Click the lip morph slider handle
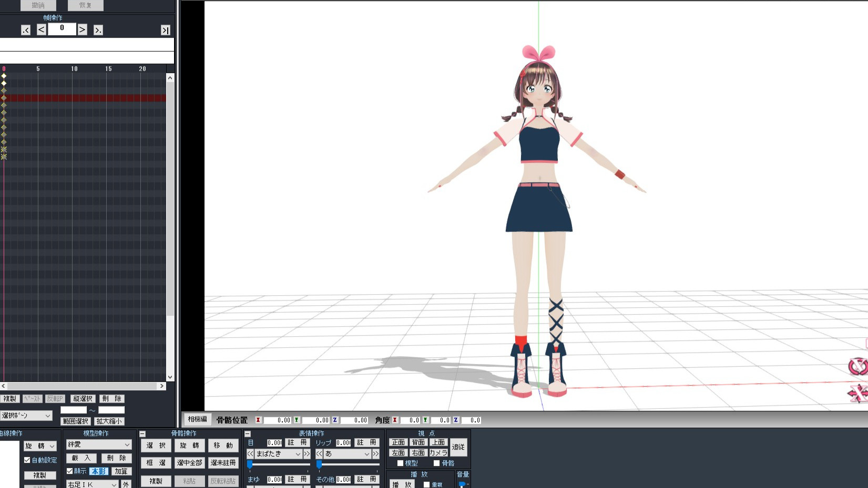 pyautogui.click(x=319, y=464)
